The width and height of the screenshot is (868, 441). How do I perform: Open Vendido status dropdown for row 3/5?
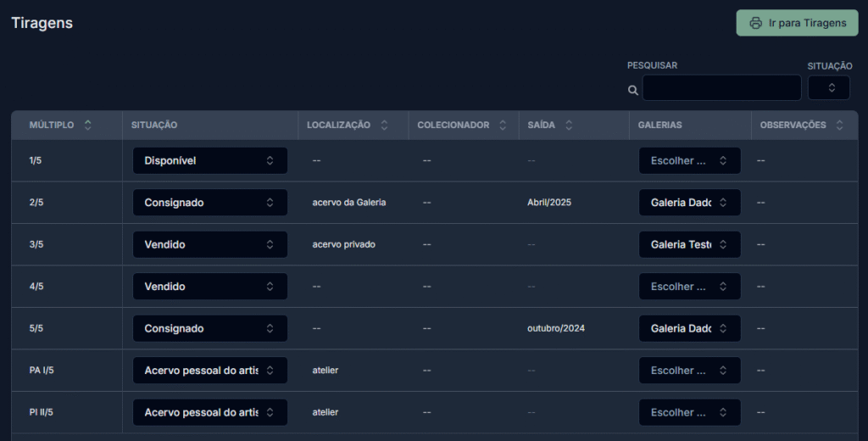209,244
